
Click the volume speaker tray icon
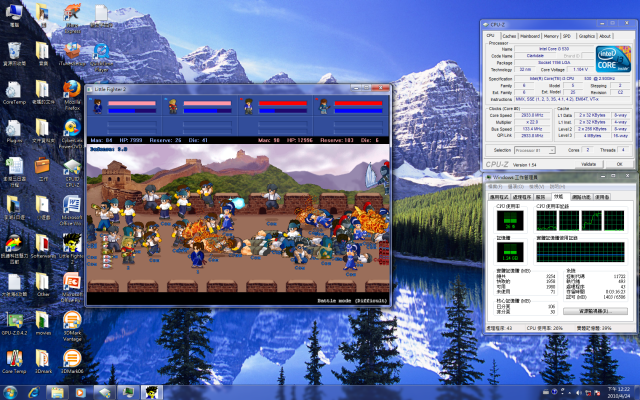[579, 393]
